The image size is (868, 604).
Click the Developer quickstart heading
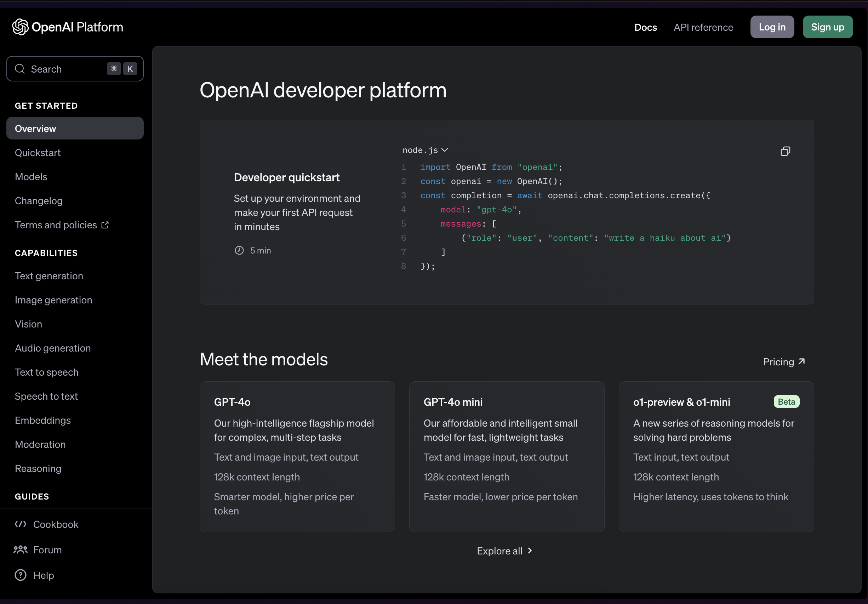pyautogui.click(x=287, y=177)
